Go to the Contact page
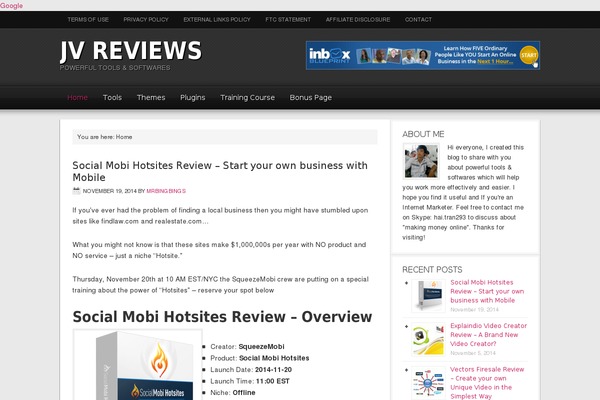 pyautogui.click(x=418, y=20)
